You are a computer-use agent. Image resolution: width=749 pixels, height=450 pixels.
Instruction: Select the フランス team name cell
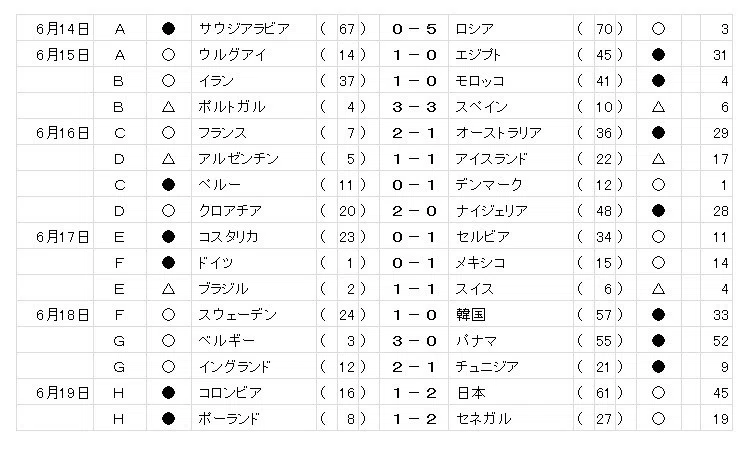(x=254, y=132)
